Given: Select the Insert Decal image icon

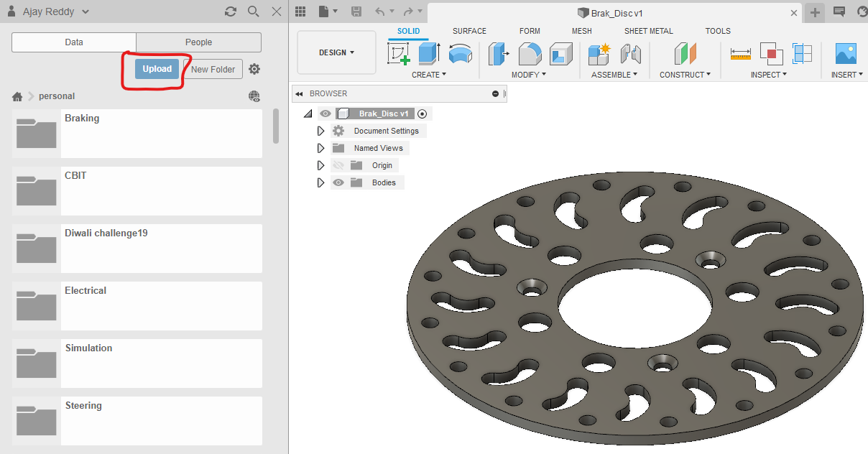Looking at the screenshot, I should point(846,53).
